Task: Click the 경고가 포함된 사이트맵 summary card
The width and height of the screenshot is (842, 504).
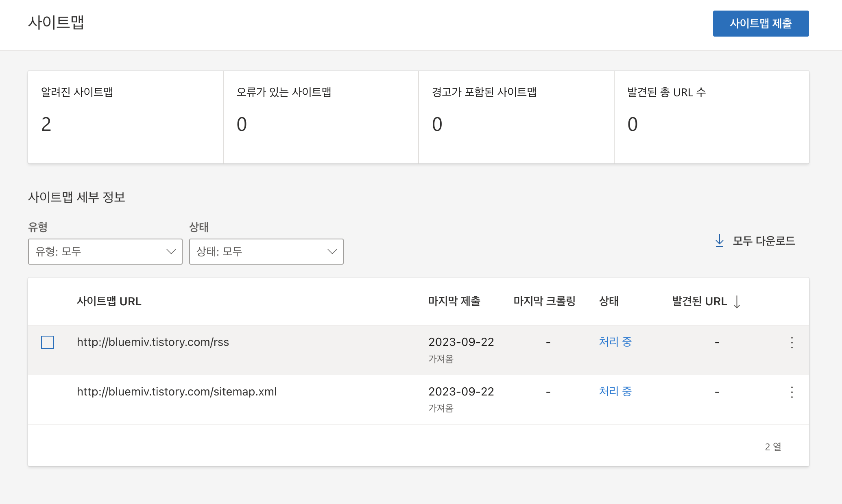Action: (x=516, y=117)
